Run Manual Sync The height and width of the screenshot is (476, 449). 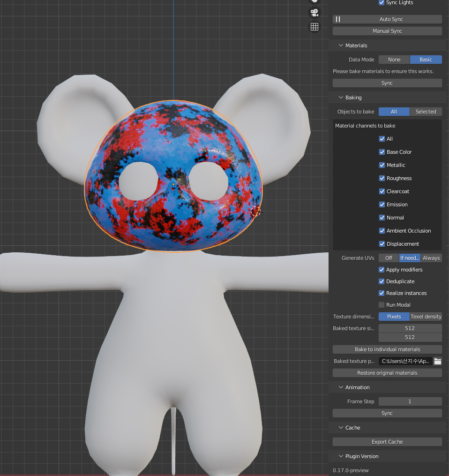tap(387, 31)
